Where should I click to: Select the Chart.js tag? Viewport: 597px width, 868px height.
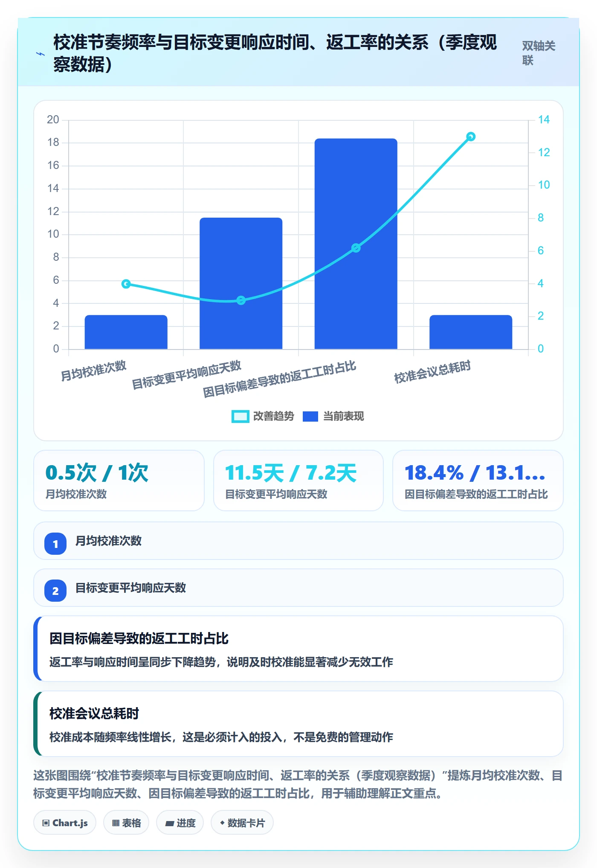point(65,823)
